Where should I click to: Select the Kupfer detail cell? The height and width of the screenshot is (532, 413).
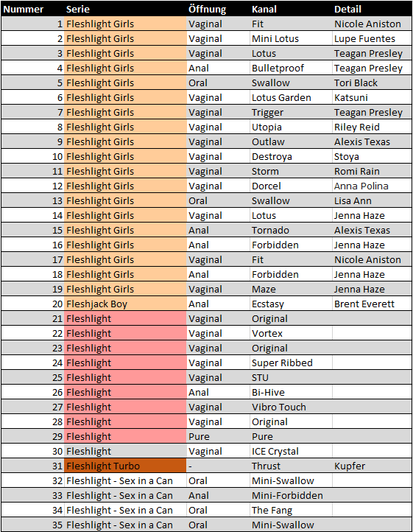tap(372, 466)
